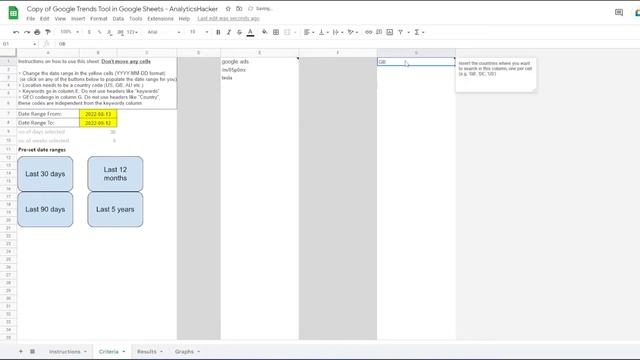Open comment history icon at top right
640x360 pixels.
pos(619,13)
